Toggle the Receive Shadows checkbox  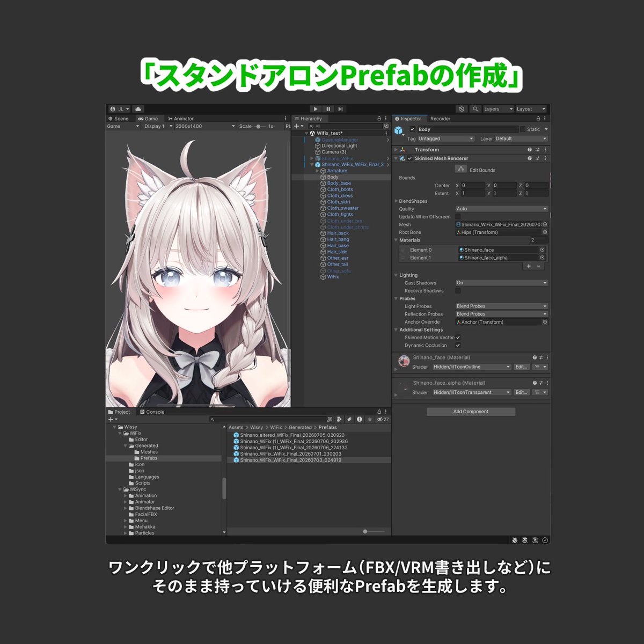[458, 291]
